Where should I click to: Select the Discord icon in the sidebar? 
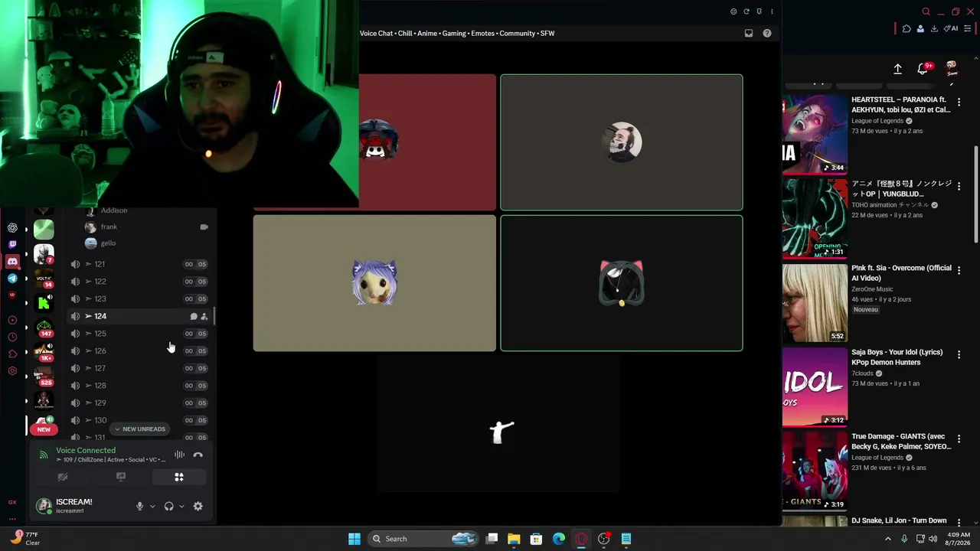click(x=12, y=262)
